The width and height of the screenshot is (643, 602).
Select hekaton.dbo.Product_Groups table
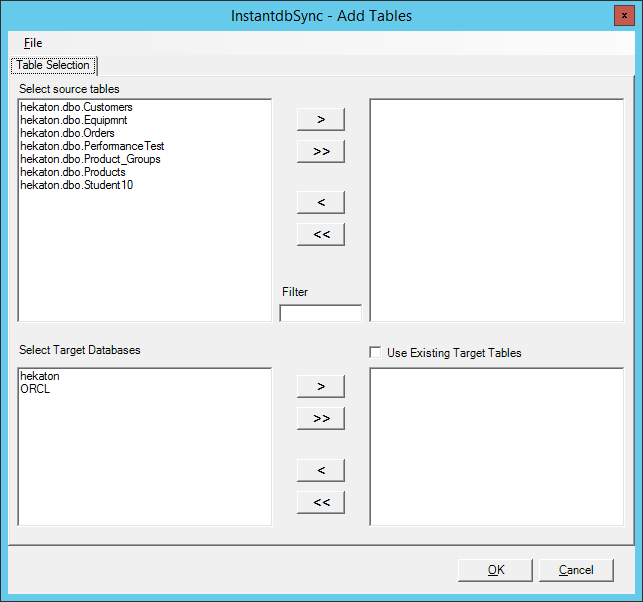click(90, 159)
